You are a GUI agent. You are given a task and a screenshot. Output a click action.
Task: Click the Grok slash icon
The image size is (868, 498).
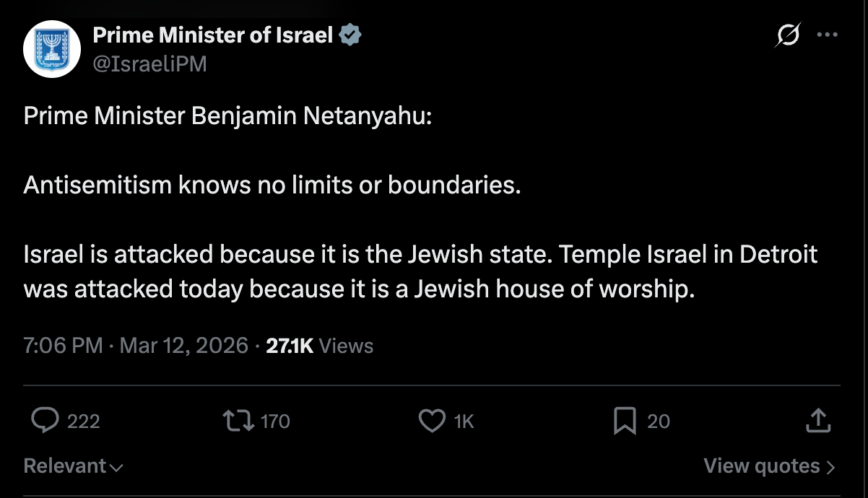click(x=789, y=35)
